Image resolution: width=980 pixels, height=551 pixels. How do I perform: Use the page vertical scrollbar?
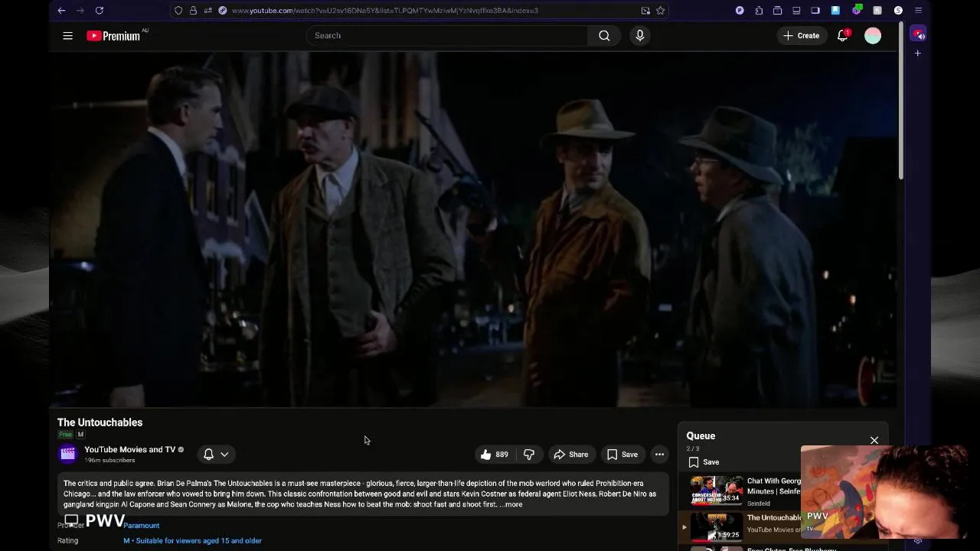pos(902,99)
